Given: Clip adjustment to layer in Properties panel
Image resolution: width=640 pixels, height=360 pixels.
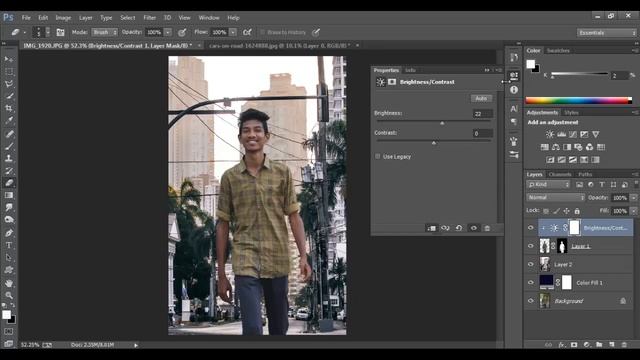Looking at the screenshot, I should tap(431, 228).
